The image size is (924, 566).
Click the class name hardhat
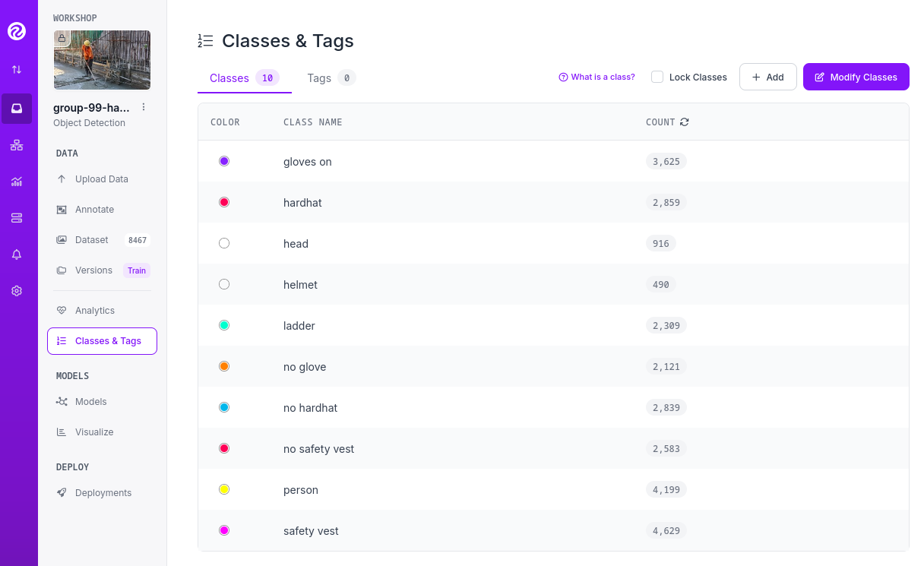click(302, 203)
